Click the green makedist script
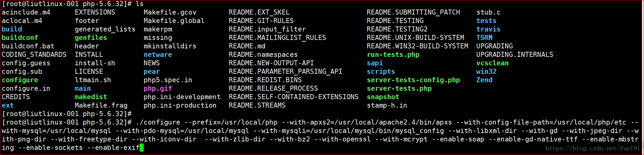The image size is (644, 155). coord(91,97)
